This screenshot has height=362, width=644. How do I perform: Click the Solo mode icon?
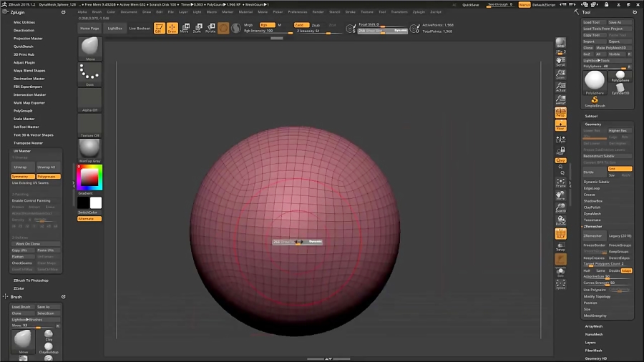tap(560, 272)
